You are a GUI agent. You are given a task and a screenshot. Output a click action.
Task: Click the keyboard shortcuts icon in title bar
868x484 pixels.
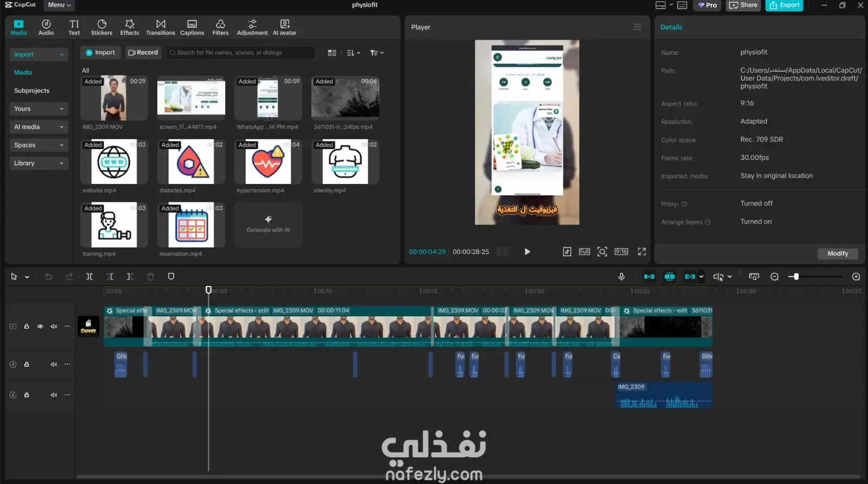point(682,5)
